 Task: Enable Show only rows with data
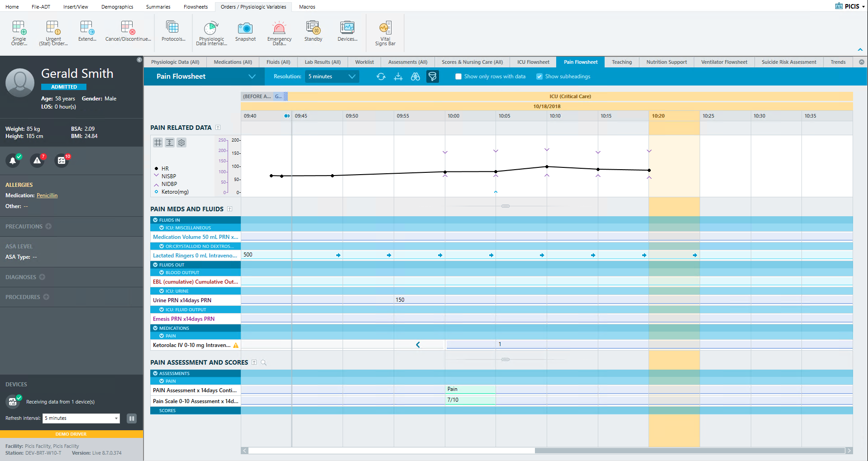(x=458, y=76)
